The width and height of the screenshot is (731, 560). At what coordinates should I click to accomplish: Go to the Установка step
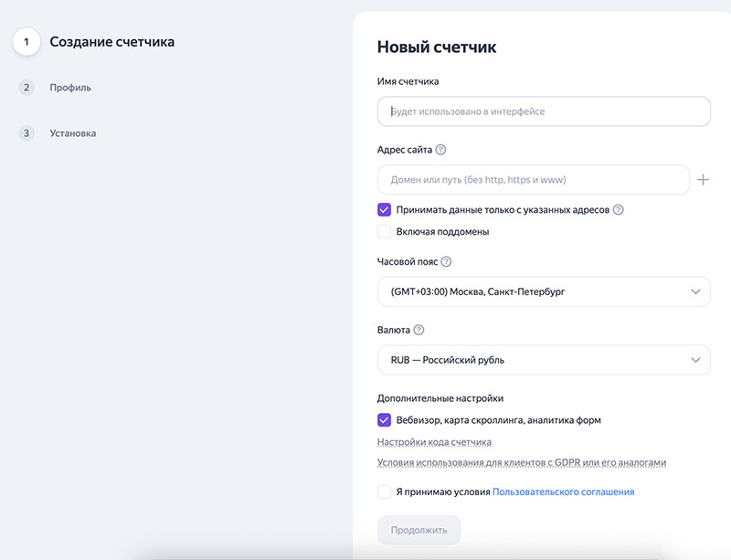(73, 133)
